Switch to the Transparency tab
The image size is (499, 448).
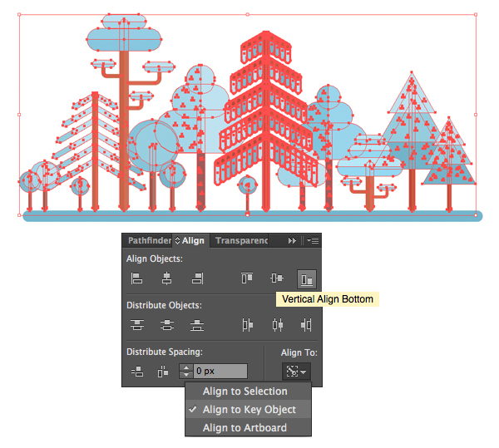241,241
